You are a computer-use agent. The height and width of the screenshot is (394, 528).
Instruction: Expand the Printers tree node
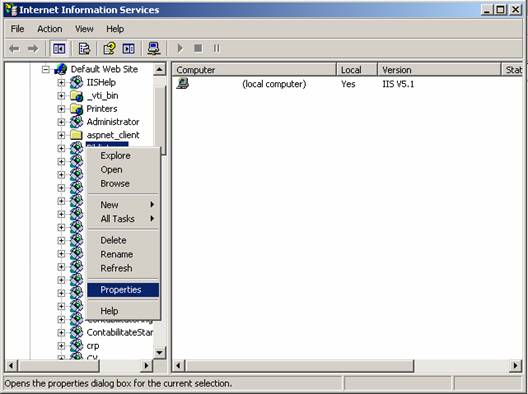(61, 109)
